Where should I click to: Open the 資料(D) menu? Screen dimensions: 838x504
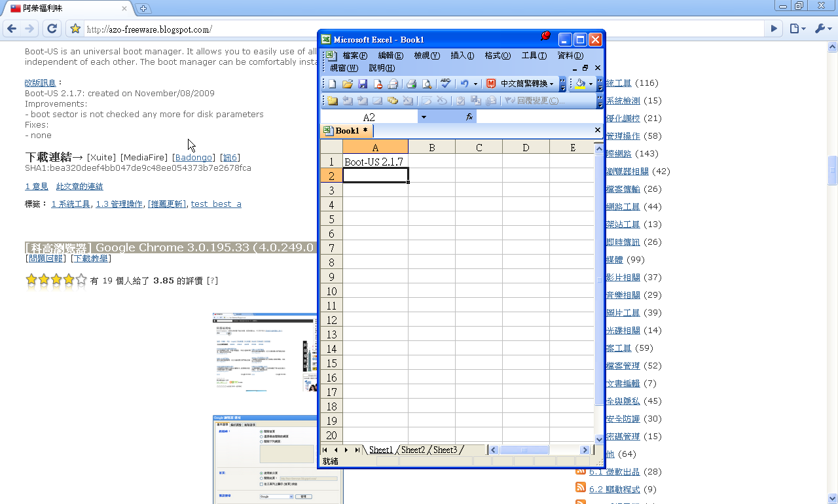click(570, 56)
